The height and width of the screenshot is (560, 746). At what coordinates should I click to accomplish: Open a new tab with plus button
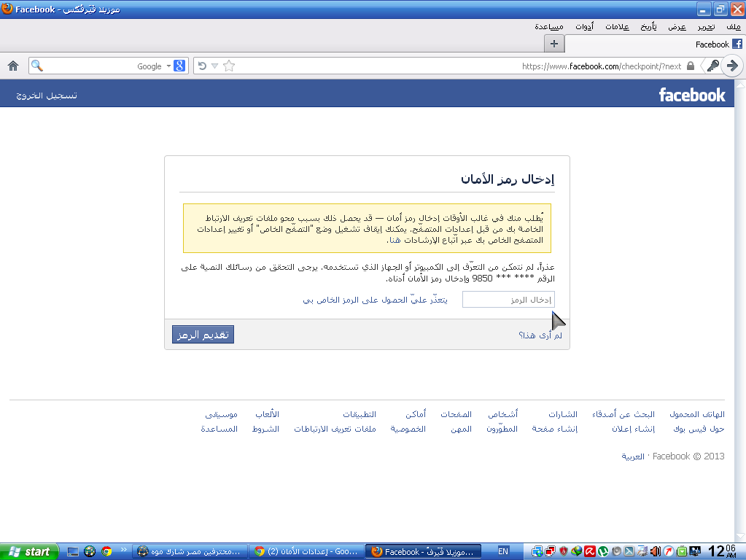[x=554, y=44]
